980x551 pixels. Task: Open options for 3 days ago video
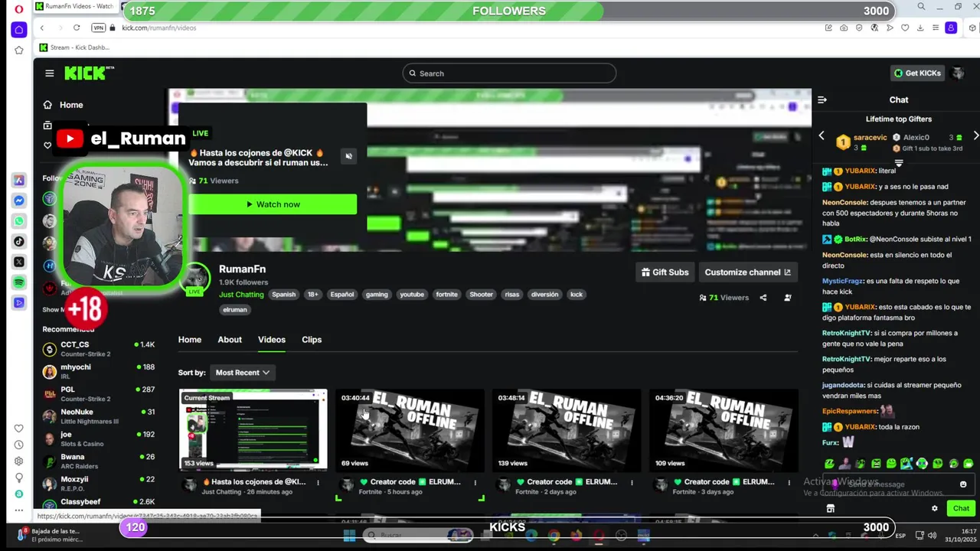tap(789, 482)
